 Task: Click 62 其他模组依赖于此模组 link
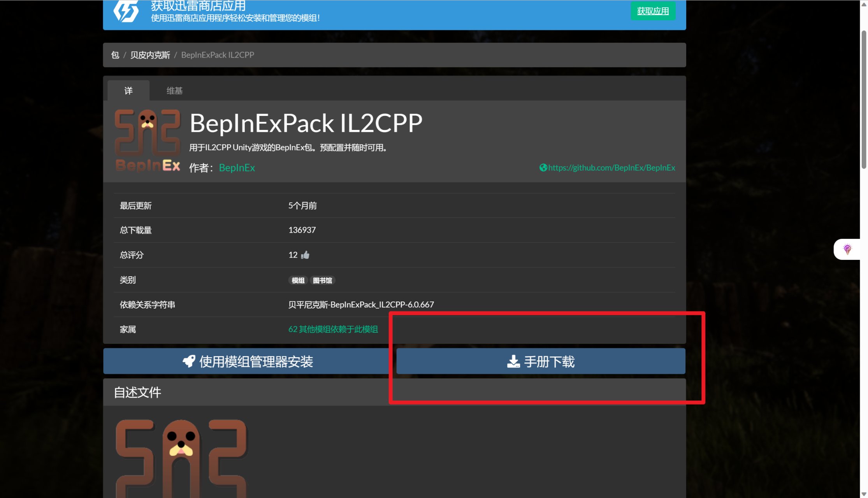pos(333,329)
